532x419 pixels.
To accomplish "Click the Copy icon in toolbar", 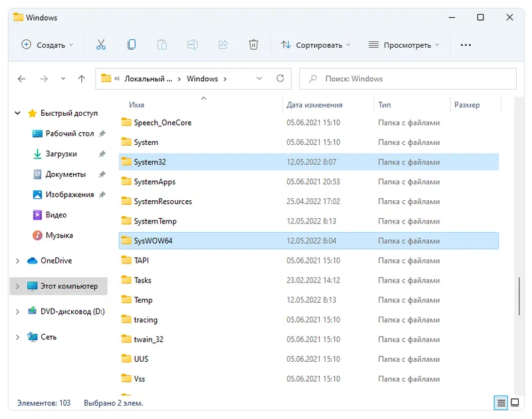I will 132,45.
